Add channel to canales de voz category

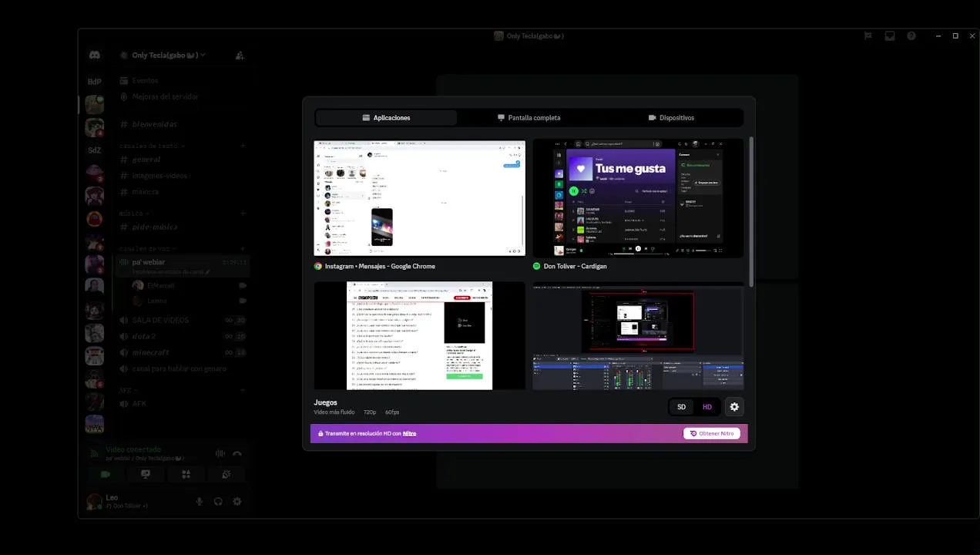point(243,249)
